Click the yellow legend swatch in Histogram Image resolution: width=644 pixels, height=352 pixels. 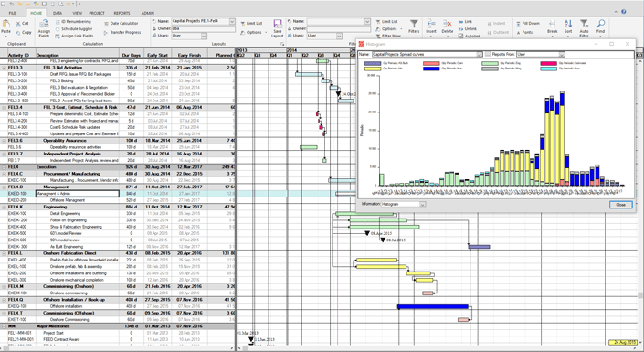(373, 69)
